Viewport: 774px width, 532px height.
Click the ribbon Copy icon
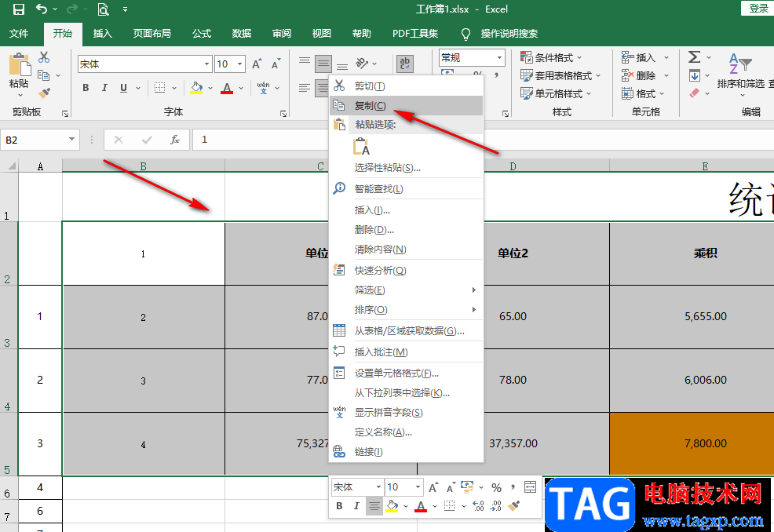coord(44,75)
